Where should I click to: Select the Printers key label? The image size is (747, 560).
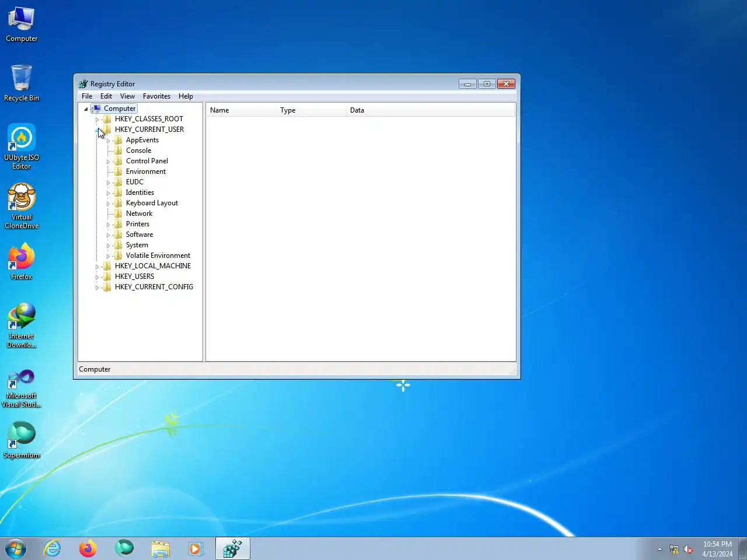(138, 224)
